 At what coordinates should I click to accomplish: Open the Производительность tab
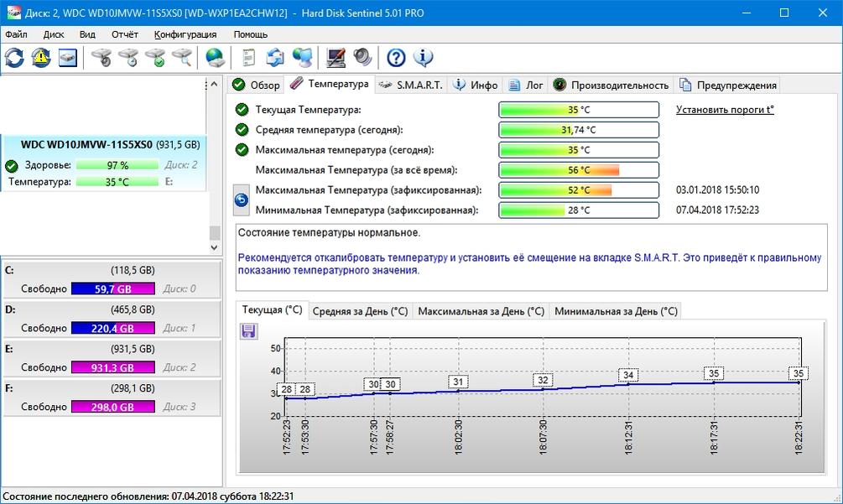click(x=611, y=85)
